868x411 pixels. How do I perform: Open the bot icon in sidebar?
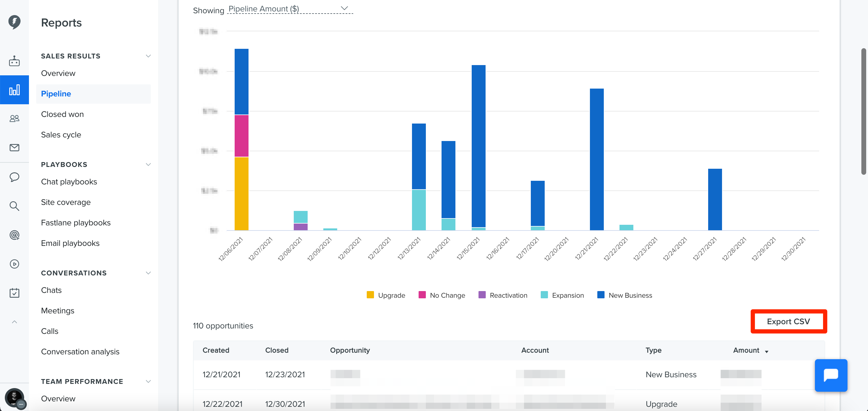pos(14,61)
